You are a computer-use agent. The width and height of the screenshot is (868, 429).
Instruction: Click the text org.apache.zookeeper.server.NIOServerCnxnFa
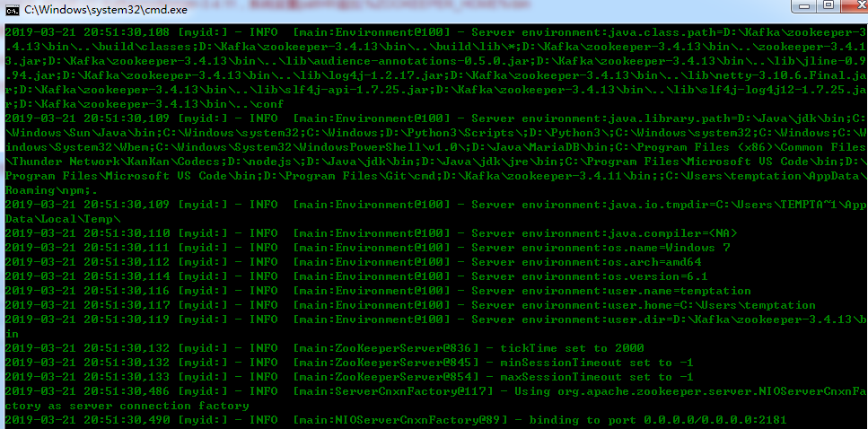tap(713, 391)
